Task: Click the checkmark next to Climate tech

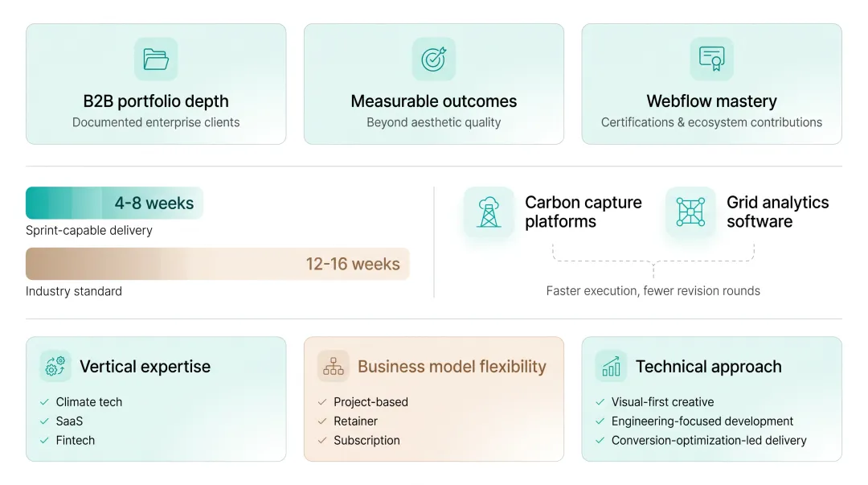Action: point(45,402)
